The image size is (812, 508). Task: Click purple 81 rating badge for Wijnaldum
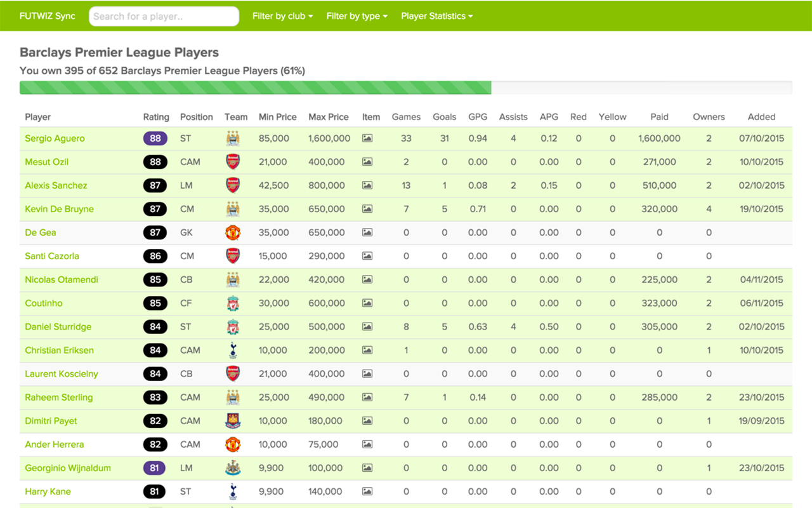point(155,467)
